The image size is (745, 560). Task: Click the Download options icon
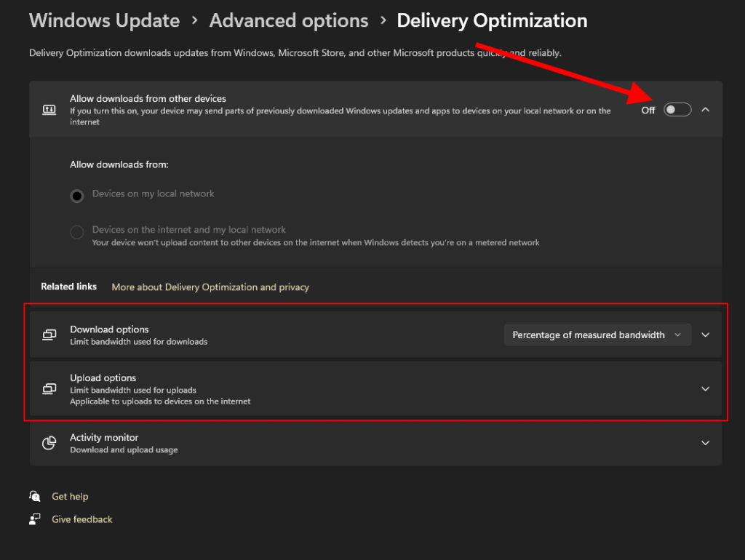[49, 335]
